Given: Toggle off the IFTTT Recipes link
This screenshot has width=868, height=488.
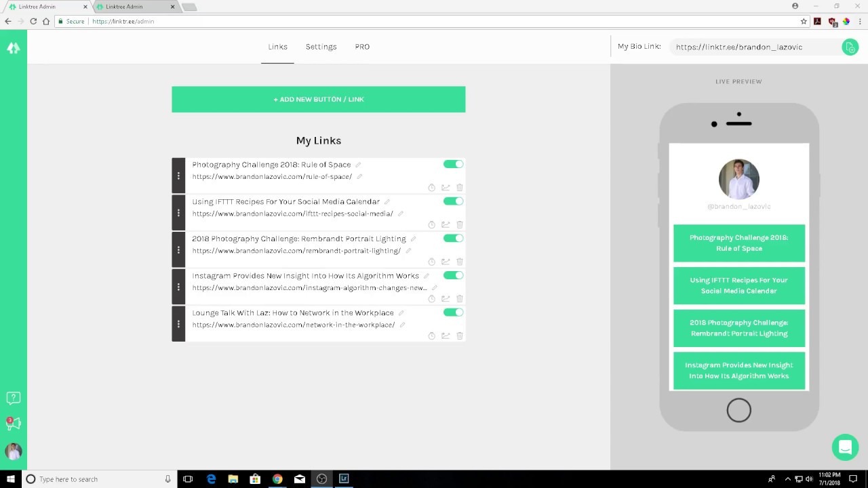Looking at the screenshot, I should click(453, 201).
